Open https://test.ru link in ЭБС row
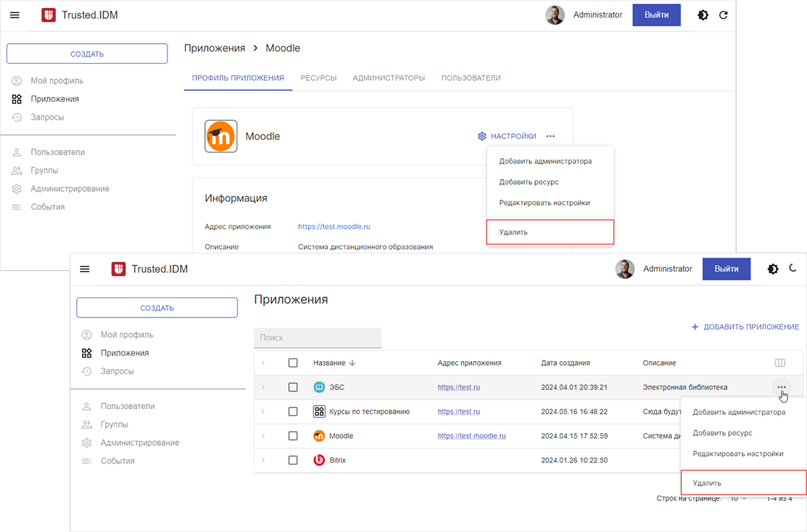807x532 pixels. tap(459, 387)
